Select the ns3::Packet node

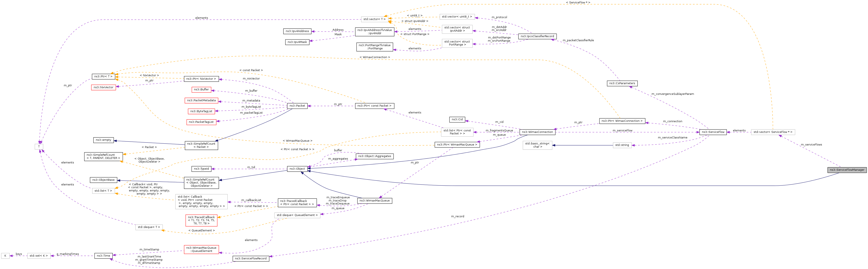tap(297, 106)
